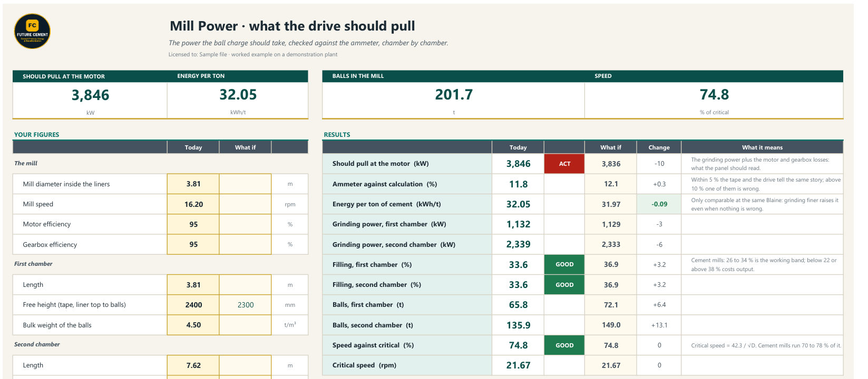
Task: Click the Mill diameter inside the liners label
Action: (66, 184)
